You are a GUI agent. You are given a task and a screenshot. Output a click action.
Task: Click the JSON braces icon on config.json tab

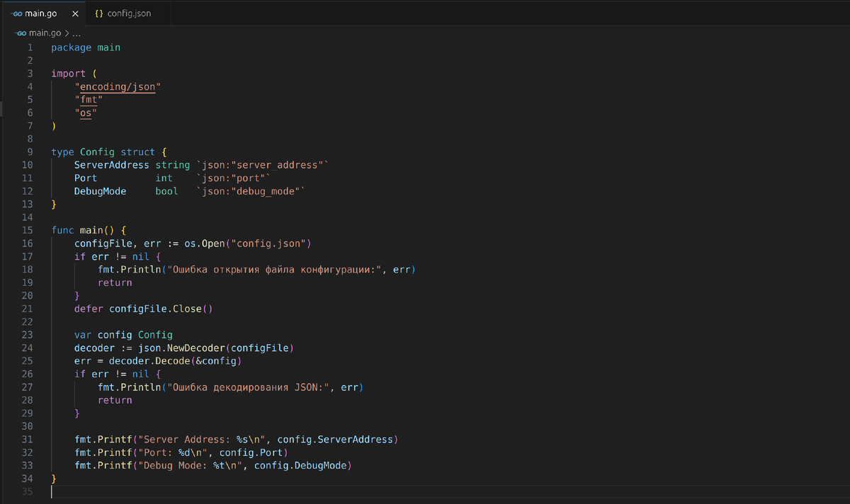(100, 13)
